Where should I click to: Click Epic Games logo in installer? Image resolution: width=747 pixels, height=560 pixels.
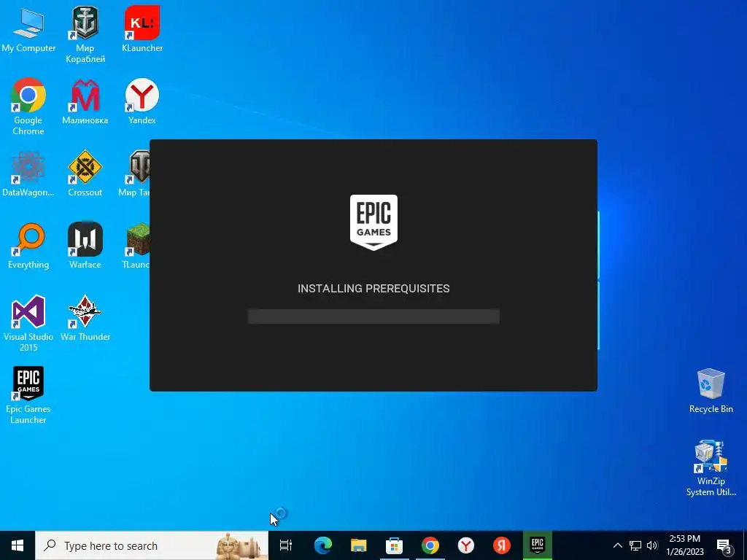click(x=373, y=222)
